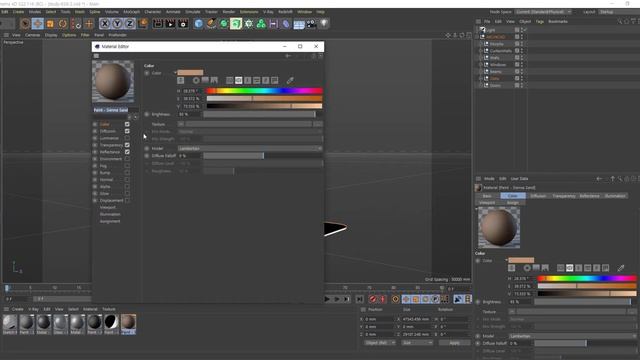Open the Layout dropdown at top right

coord(618,12)
